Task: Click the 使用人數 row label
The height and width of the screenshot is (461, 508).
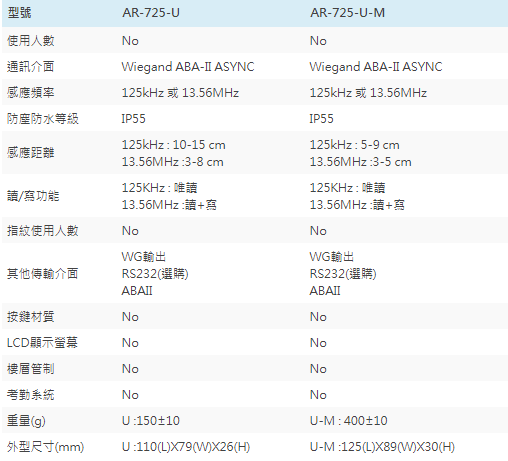Action: coord(31,41)
